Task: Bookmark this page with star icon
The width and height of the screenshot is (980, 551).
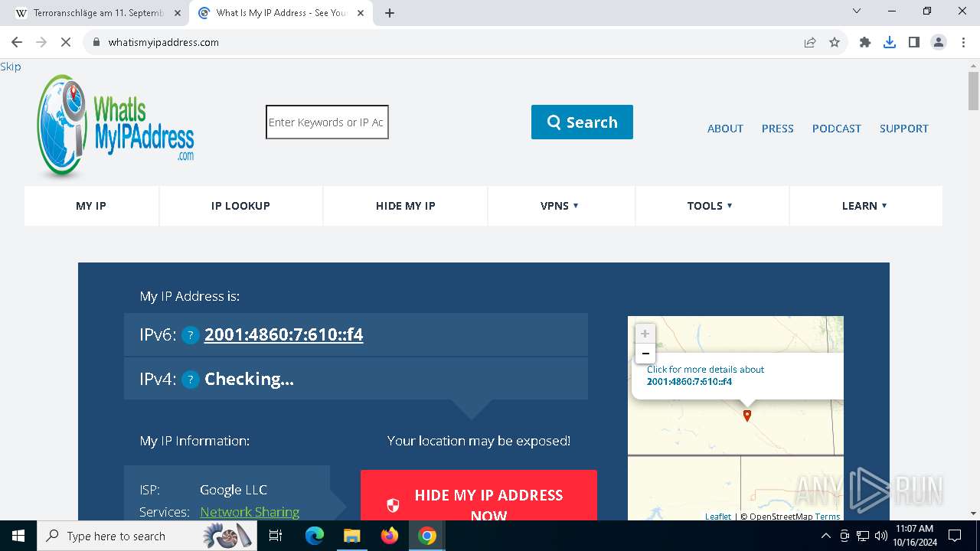Action: pos(835,42)
